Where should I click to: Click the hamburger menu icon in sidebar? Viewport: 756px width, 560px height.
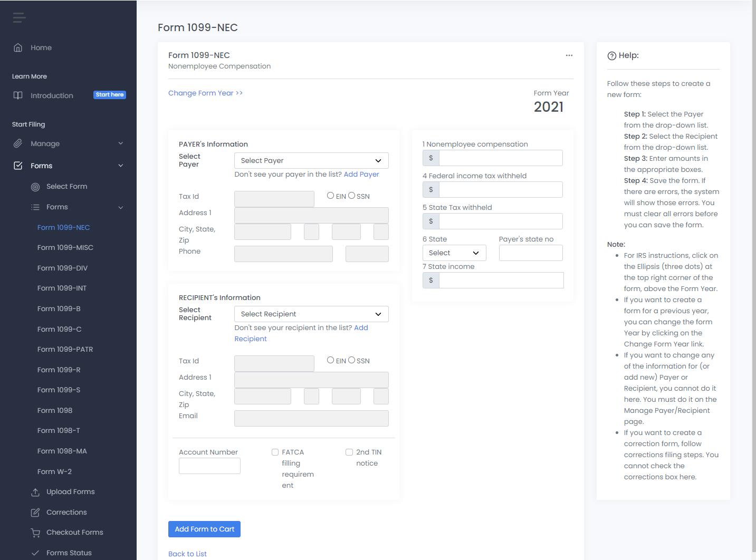click(19, 18)
